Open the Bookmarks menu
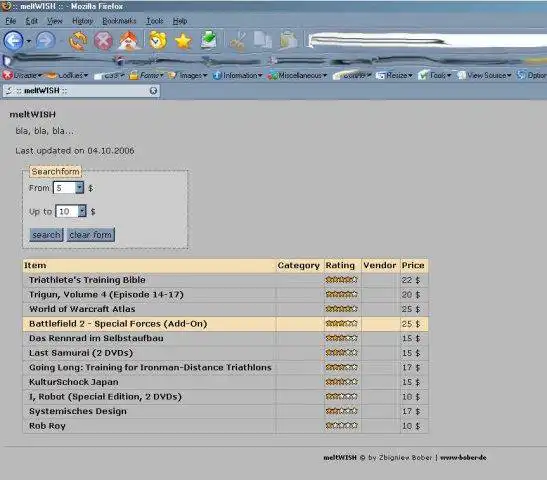547x480 pixels. [119, 21]
